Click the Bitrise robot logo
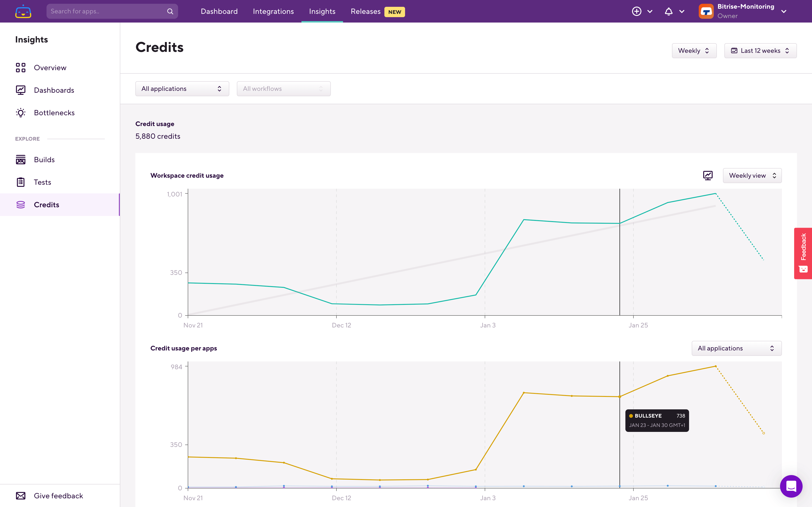812x507 pixels. pyautogui.click(x=23, y=12)
